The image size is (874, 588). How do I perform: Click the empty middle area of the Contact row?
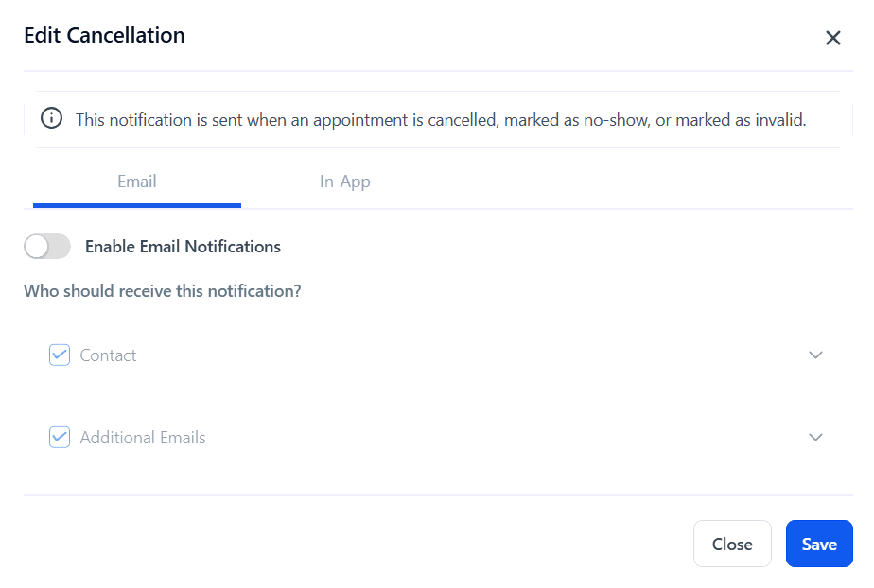pos(454,355)
